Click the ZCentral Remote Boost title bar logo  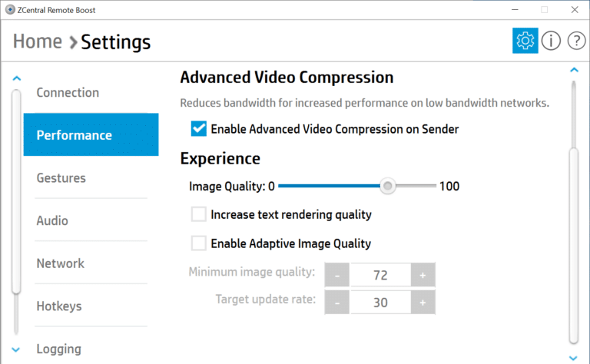click(x=10, y=10)
